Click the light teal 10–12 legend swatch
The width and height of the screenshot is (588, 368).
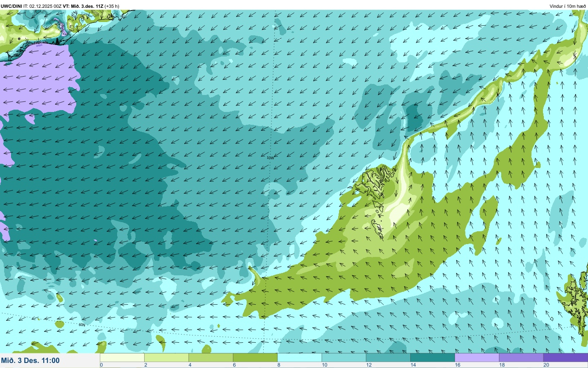(344, 357)
